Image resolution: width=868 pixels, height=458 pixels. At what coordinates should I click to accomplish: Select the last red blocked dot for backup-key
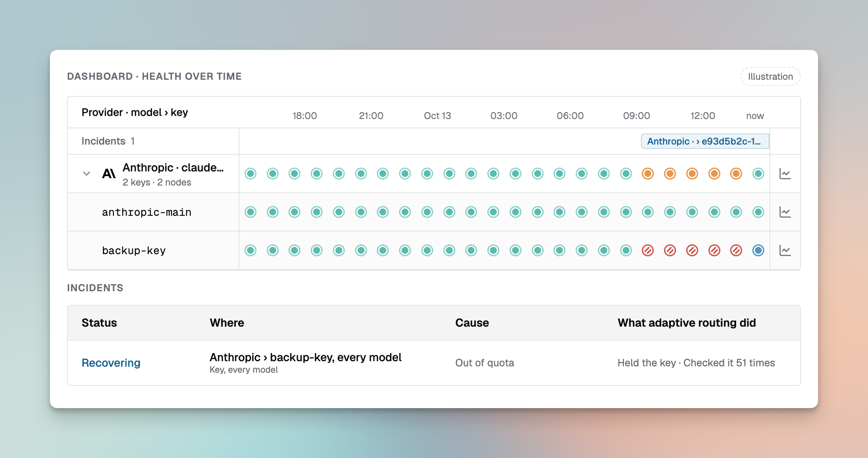tap(736, 250)
